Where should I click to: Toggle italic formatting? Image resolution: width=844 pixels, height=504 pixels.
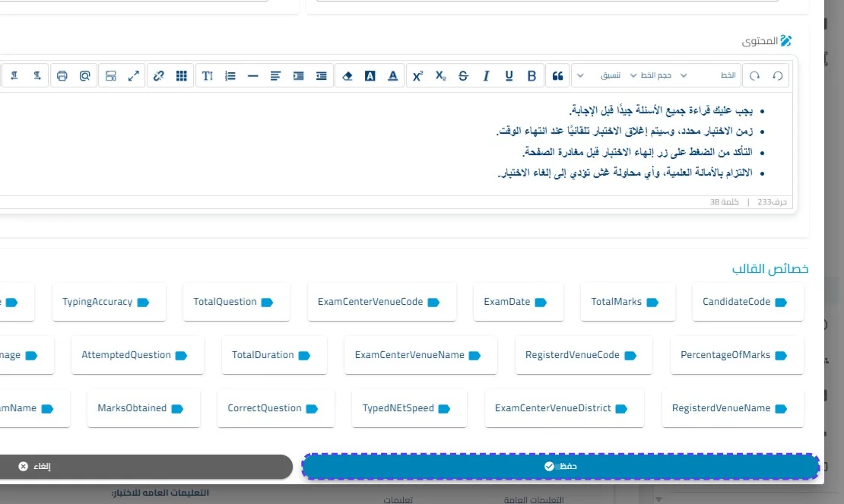click(486, 76)
